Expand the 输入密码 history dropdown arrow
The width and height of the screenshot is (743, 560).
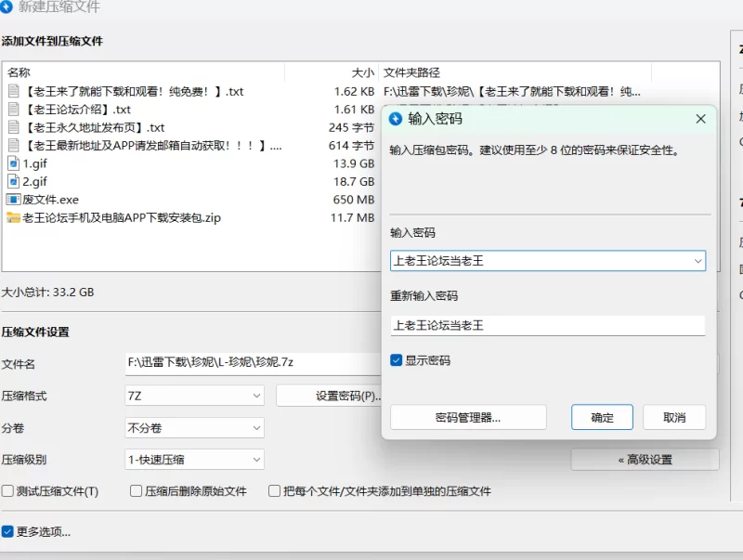pyautogui.click(x=697, y=261)
